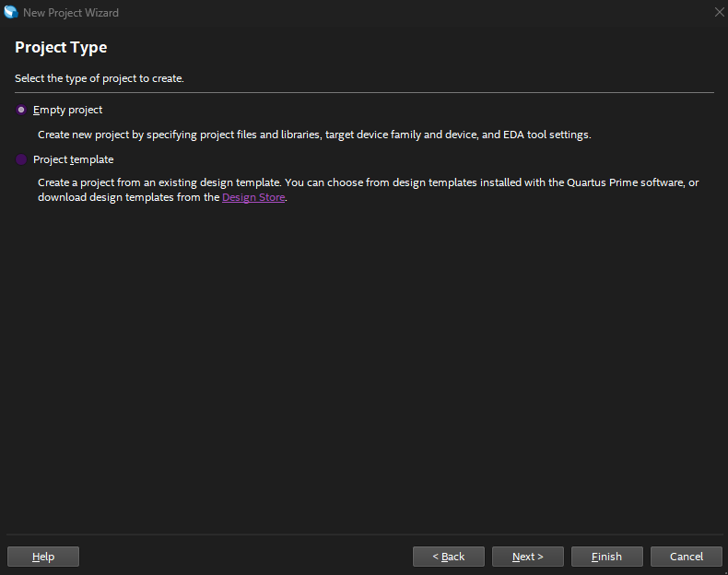Click the "New Project Wizard" title bar text
728x575 pixels.
71,13
